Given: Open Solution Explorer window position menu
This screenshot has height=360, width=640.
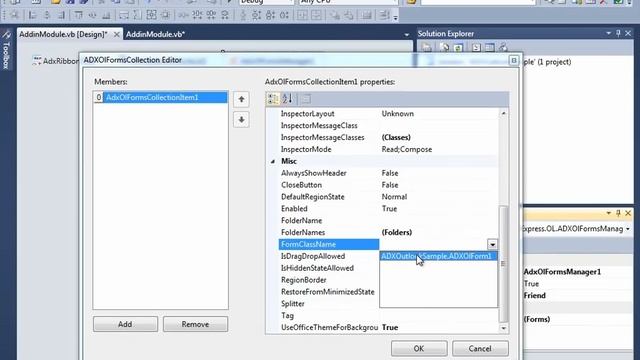Looking at the screenshot, I should [608, 33].
